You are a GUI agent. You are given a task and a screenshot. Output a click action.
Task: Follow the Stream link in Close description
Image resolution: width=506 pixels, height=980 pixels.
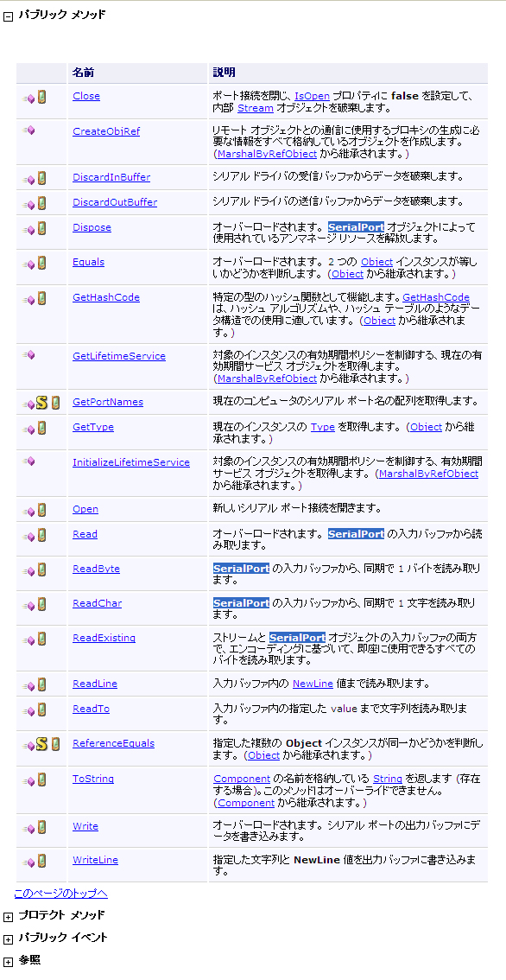(256, 108)
